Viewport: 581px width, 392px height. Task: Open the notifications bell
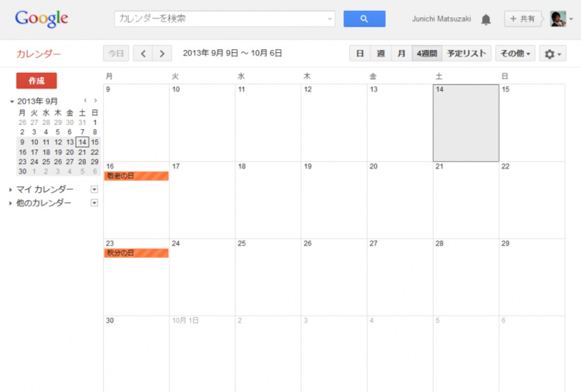tap(486, 19)
